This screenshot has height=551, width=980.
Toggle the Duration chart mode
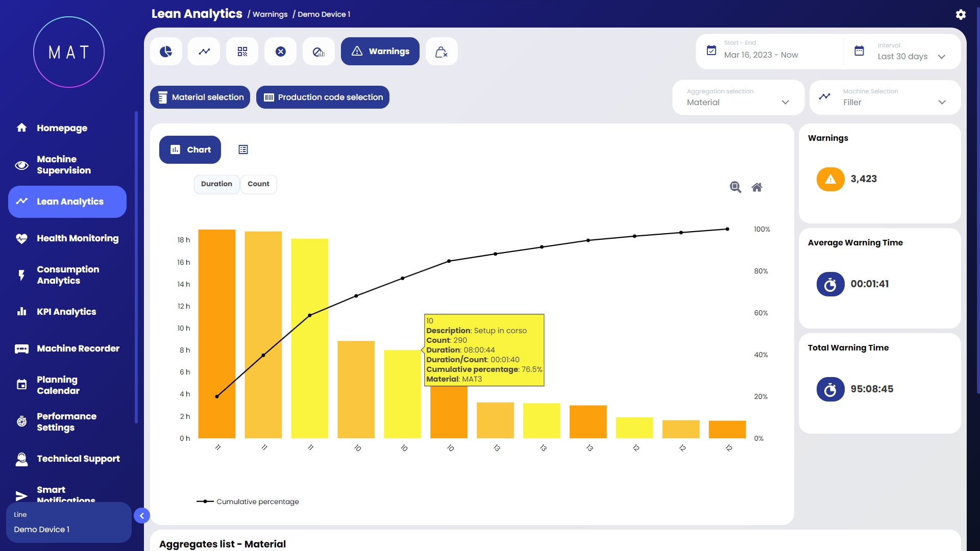tap(216, 184)
